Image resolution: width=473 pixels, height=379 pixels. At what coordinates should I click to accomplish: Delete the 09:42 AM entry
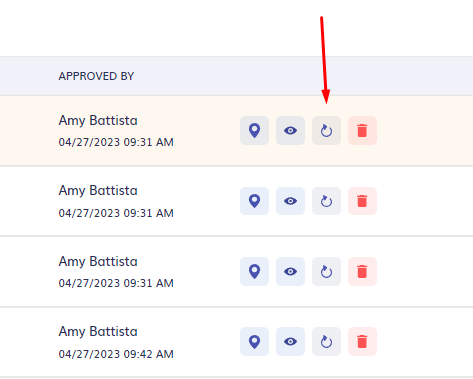pyautogui.click(x=362, y=341)
